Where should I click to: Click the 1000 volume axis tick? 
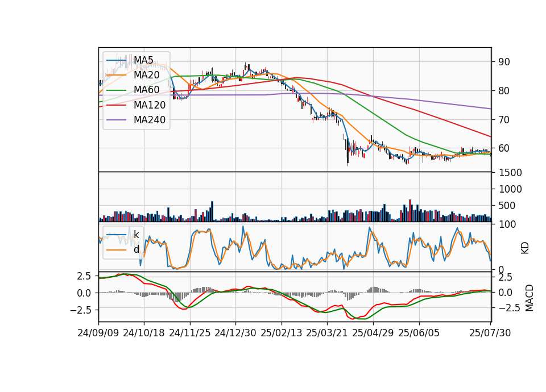click(511, 189)
